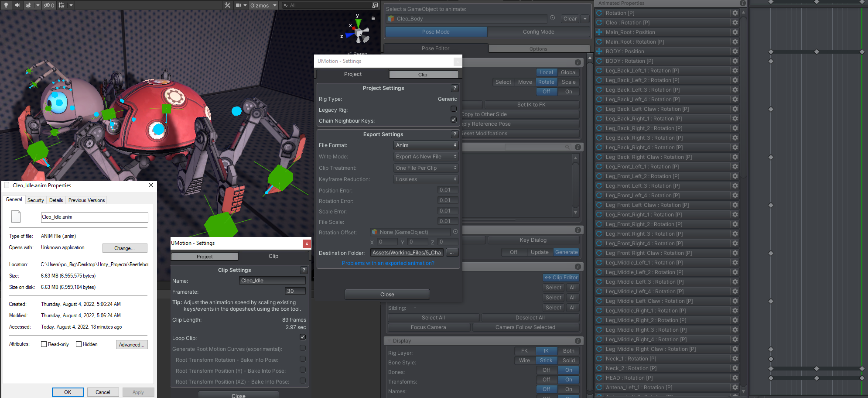Viewport: 868px width, 398px height.
Task: Open Previous Versions tab
Action: 86,200
